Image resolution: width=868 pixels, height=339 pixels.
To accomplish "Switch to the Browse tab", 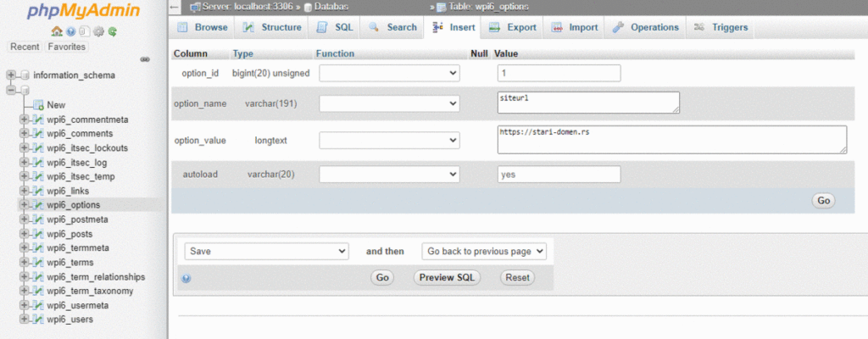I will click(203, 27).
